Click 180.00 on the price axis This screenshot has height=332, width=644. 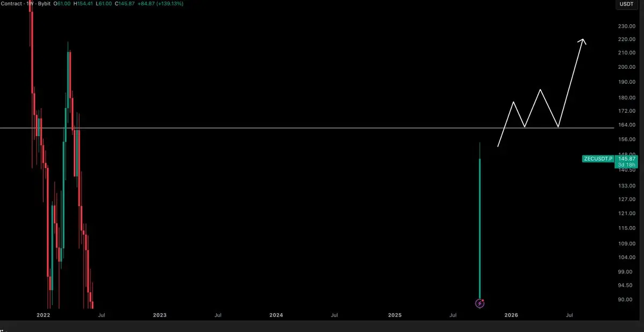coord(627,98)
